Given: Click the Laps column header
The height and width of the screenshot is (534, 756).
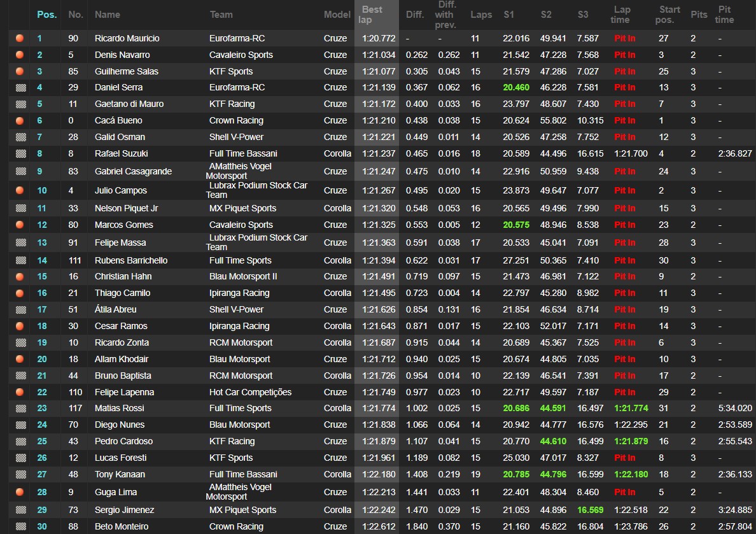Looking at the screenshot, I should click(x=481, y=15).
